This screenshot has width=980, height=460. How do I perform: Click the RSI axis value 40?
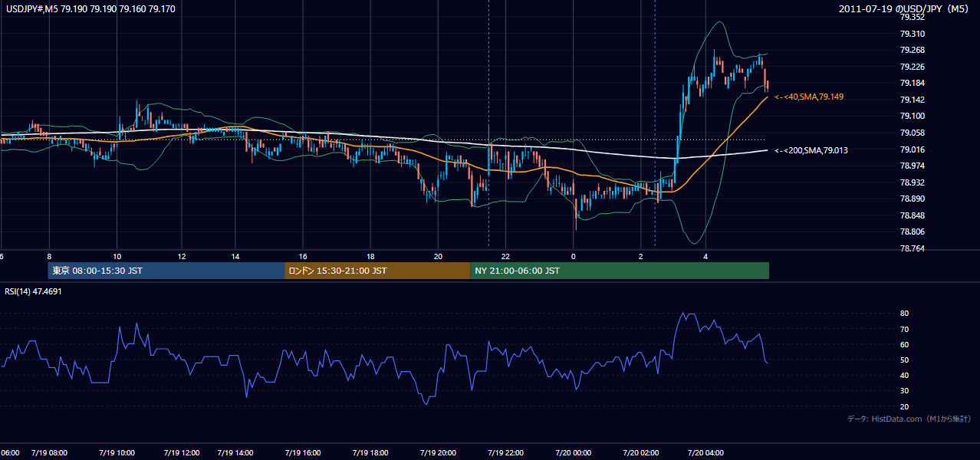(x=905, y=375)
